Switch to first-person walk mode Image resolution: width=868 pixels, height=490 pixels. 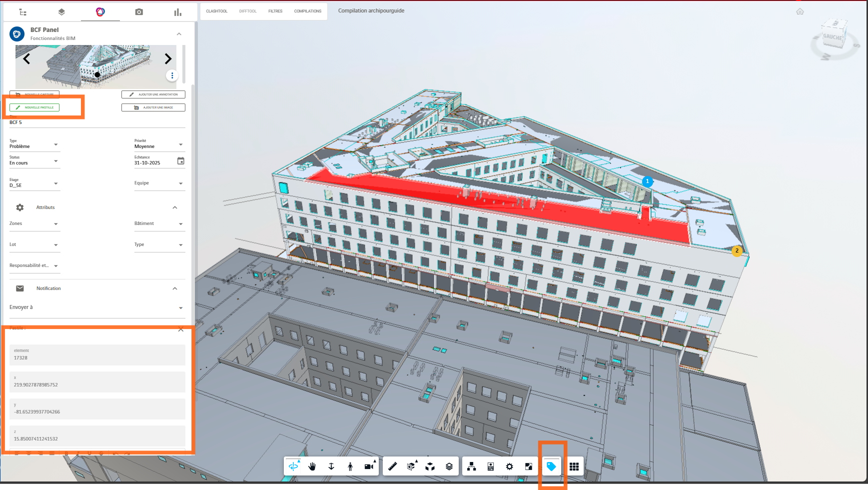pos(350,466)
